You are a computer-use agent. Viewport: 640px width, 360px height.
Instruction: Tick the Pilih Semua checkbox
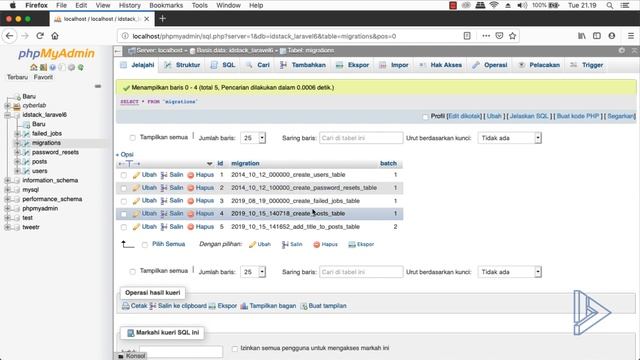coord(144,245)
